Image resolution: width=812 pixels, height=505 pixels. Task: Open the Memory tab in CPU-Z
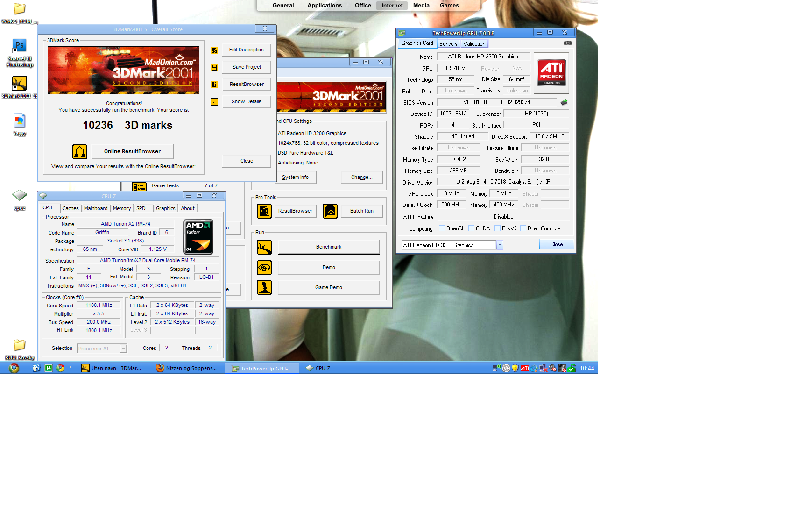click(122, 208)
